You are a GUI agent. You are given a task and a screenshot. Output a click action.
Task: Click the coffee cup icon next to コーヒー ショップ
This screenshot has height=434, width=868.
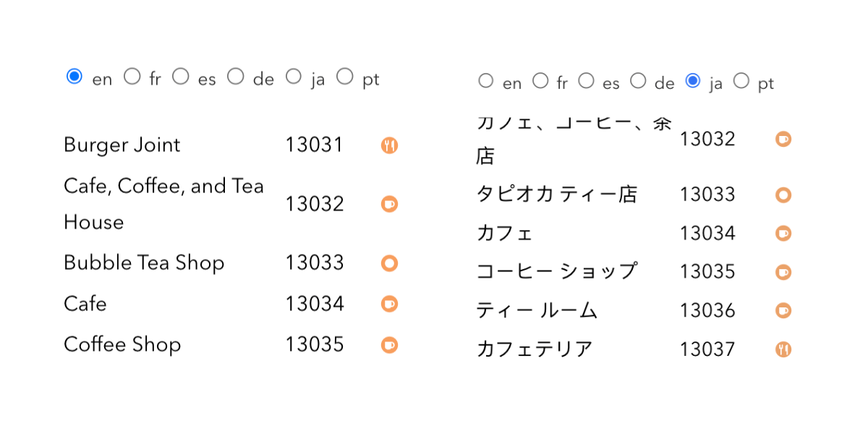[x=783, y=272]
